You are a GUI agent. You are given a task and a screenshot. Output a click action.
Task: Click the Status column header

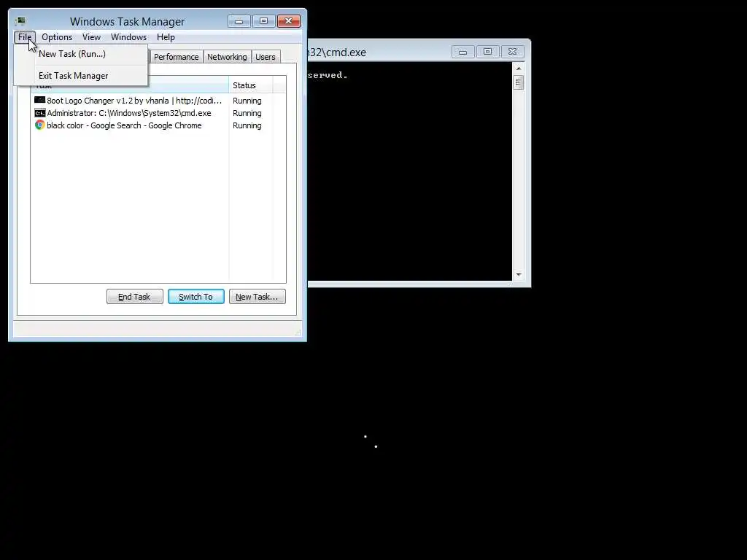pyautogui.click(x=251, y=85)
